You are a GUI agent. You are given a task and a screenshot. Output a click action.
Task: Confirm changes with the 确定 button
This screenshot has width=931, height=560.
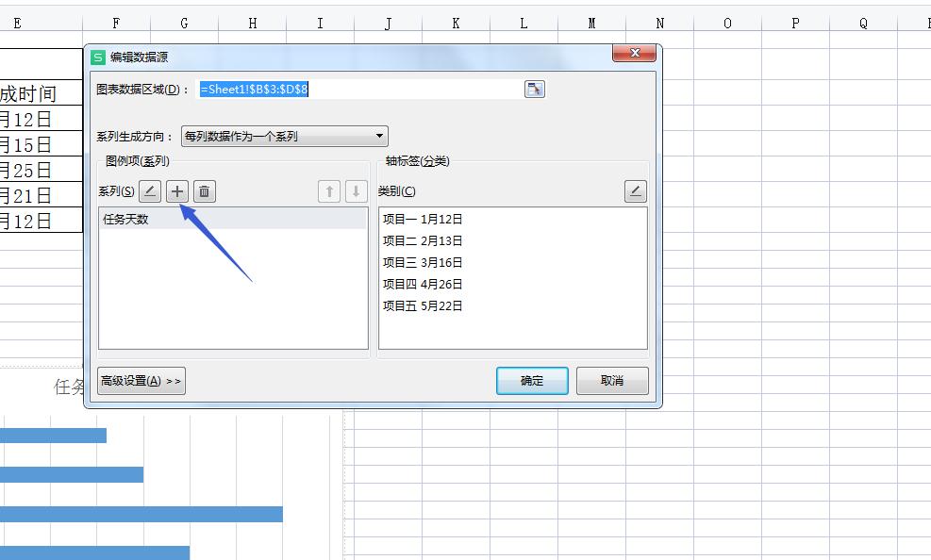531,381
